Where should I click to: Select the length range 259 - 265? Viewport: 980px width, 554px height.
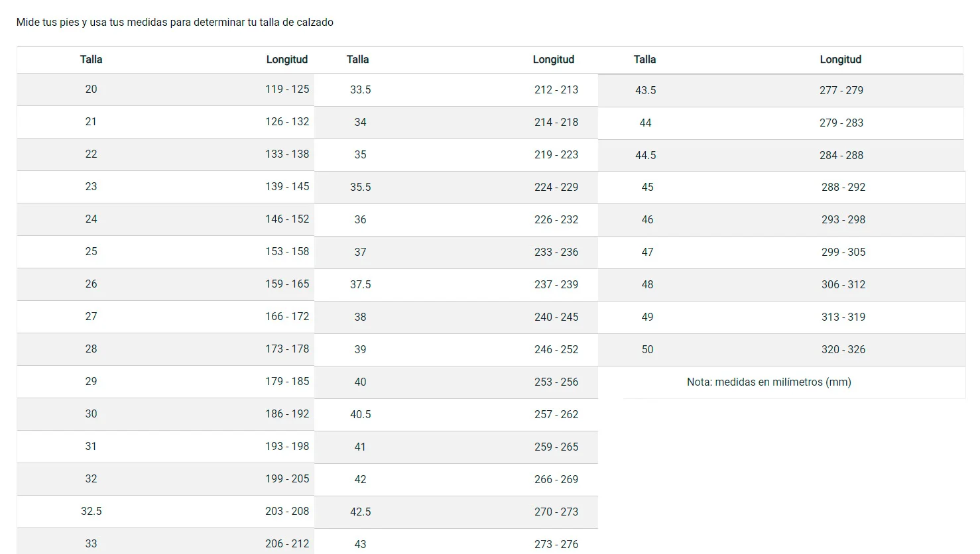pyautogui.click(x=556, y=447)
